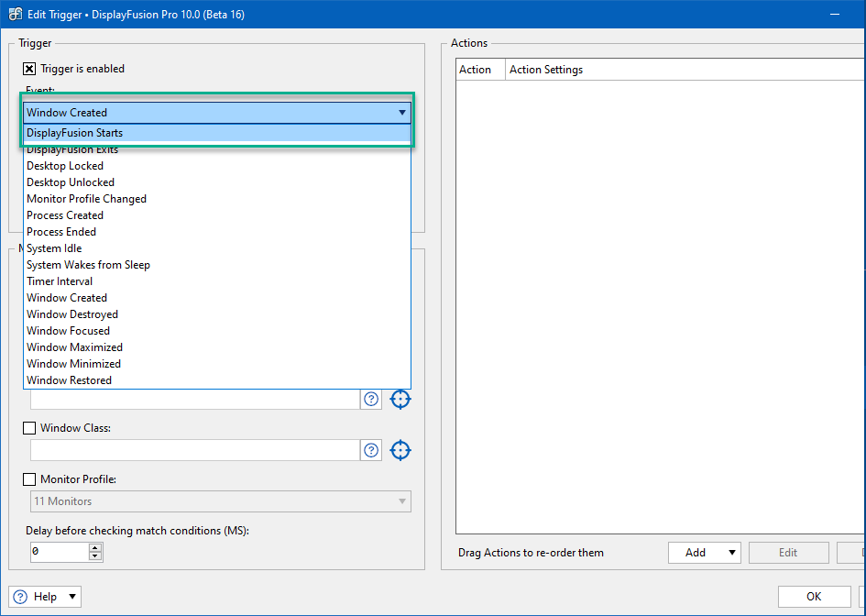
Task: Open the 11 Monitors profile dropdown
Action: coord(220,501)
